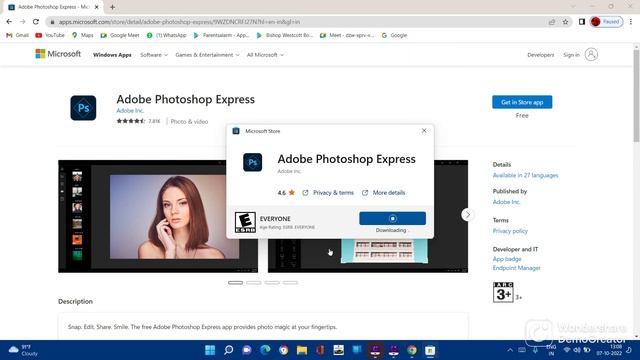The width and height of the screenshot is (640, 360).
Task: Open the YouTube bookmark
Action: point(50,36)
